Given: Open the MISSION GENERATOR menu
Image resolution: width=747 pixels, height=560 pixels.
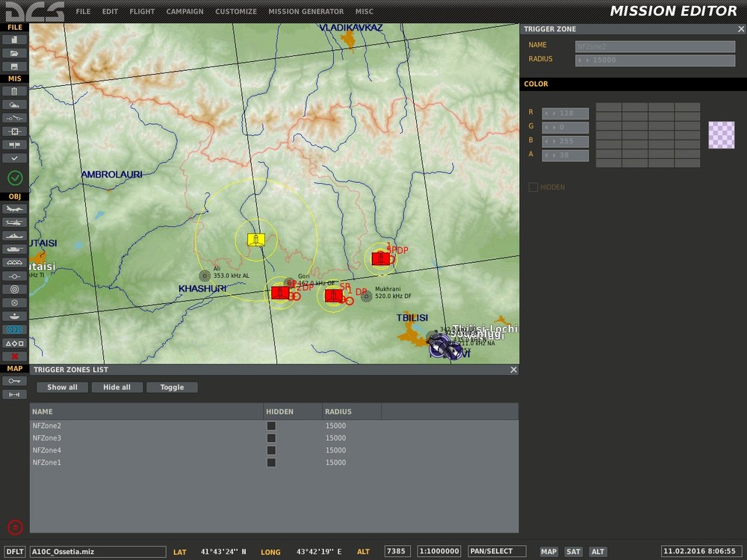Looking at the screenshot, I should pyautogui.click(x=307, y=12).
